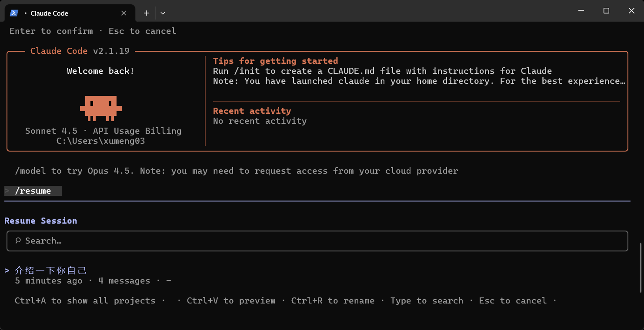Click the path "C:\Users\xumeng03"
The width and height of the screenshot is (644, 330).
tap(101, 141)
